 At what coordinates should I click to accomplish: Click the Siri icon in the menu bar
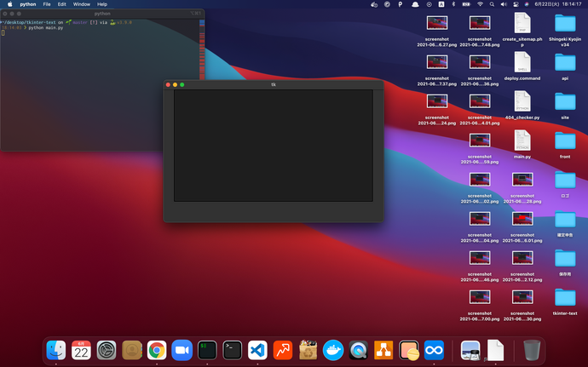pyautogui.click(x=527, y=4)
